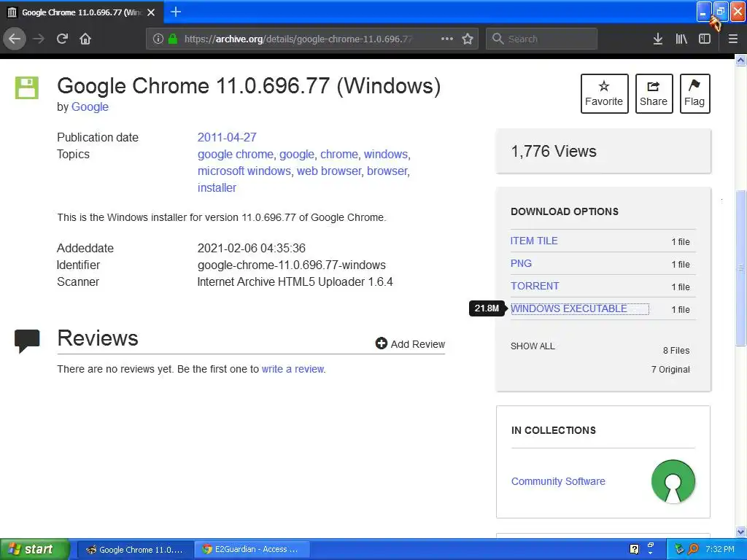Open the Google author link
The height and width of the screenshot is (560, 747).
click(x=90, y=106)
